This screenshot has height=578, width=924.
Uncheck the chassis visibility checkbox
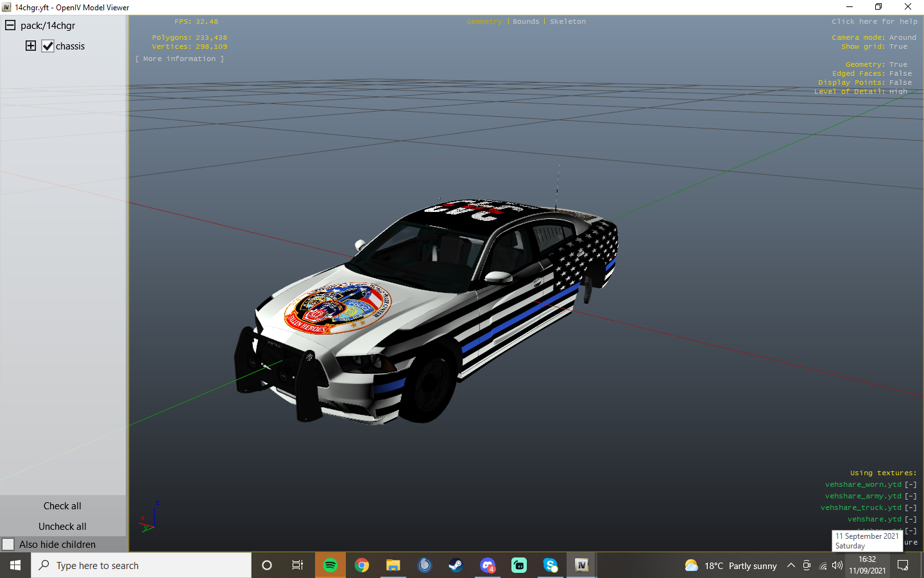(x=47, y=46)
